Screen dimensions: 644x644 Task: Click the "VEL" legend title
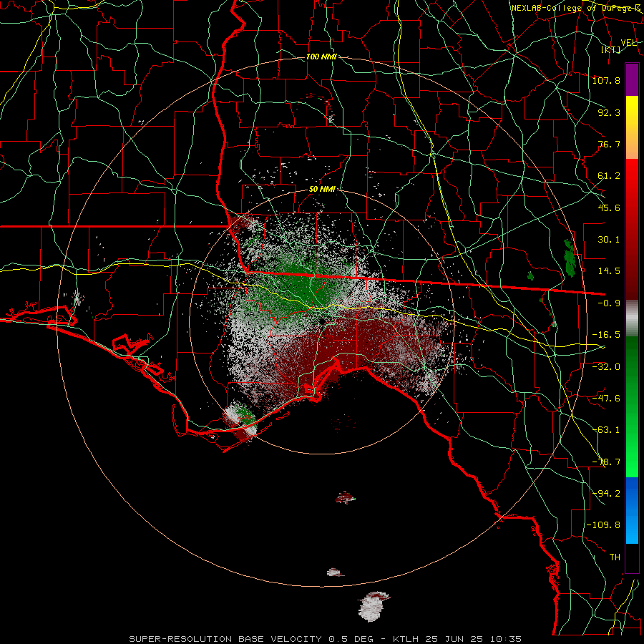tap(628, 42)
